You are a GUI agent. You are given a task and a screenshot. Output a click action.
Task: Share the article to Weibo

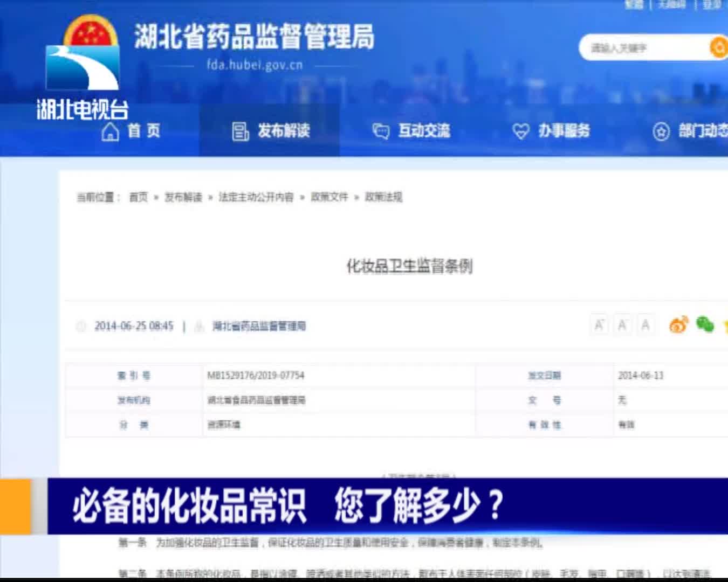tap(678, 325)
